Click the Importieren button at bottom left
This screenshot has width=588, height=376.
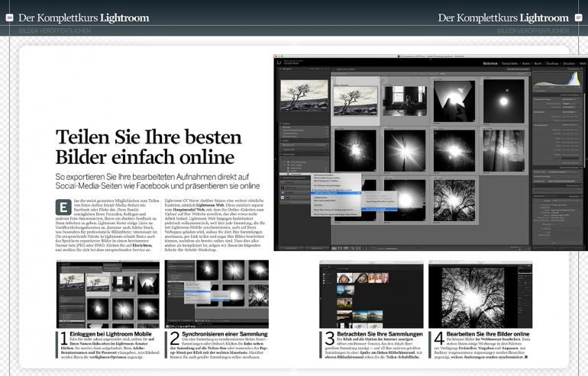pos(291,249)
